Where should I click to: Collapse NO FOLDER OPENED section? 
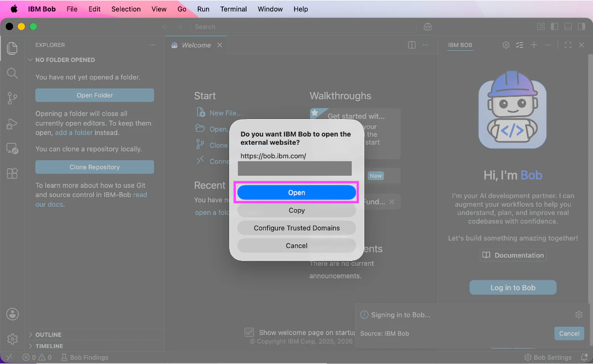tap(65, 60)
